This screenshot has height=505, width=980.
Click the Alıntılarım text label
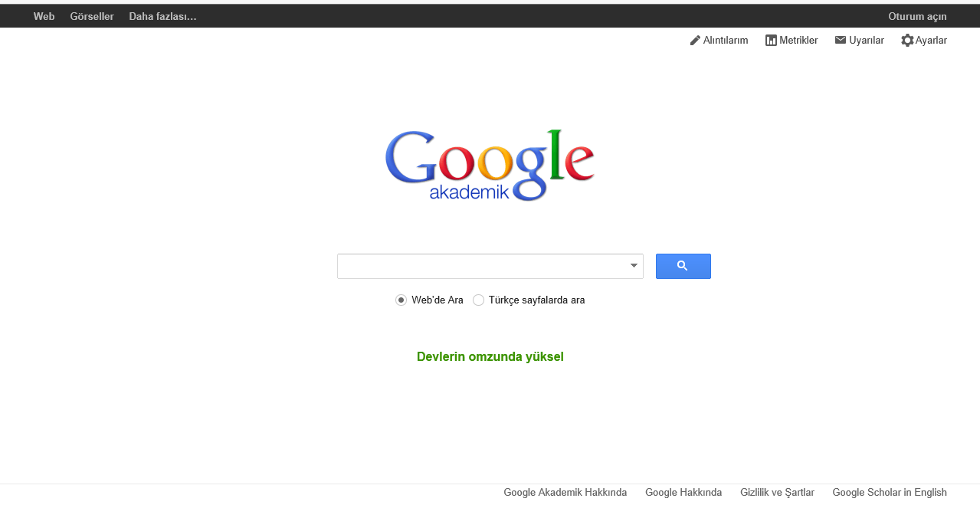[x=726, y=41]
